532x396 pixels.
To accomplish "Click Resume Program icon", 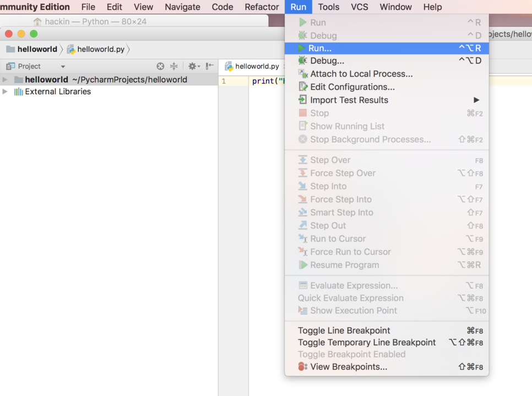I will 303,265.
